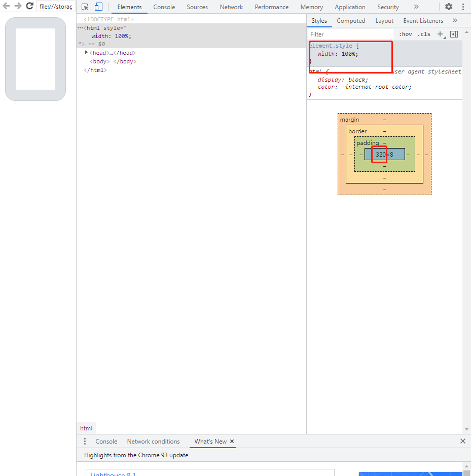Edit the width 100% value in element.style
The width and height of the screenshot is (471, 476).
point(348,54)
